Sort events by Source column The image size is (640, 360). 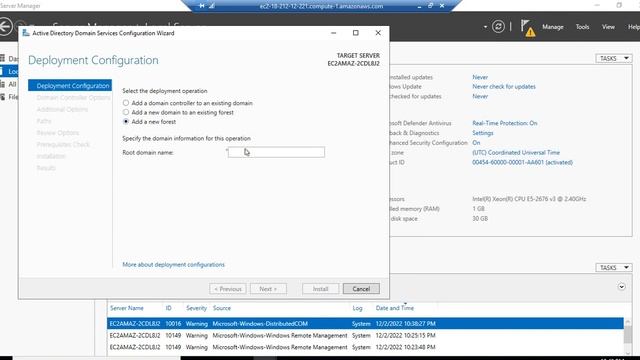222,308
